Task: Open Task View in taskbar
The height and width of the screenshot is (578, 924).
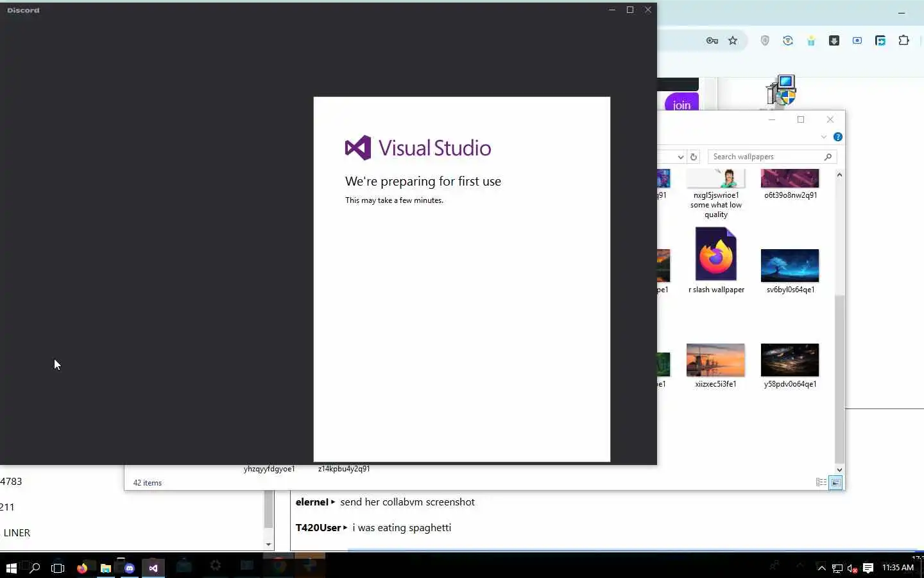Action: pos(58,568)
